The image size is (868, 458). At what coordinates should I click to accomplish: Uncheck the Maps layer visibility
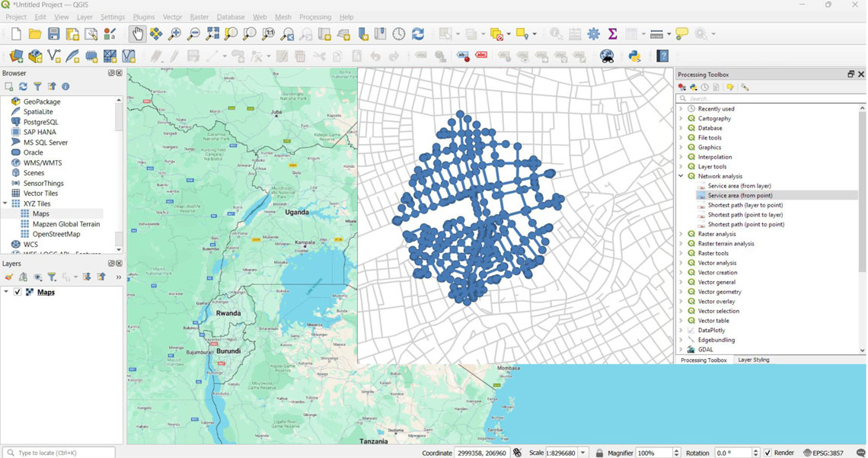click(18, 291)
